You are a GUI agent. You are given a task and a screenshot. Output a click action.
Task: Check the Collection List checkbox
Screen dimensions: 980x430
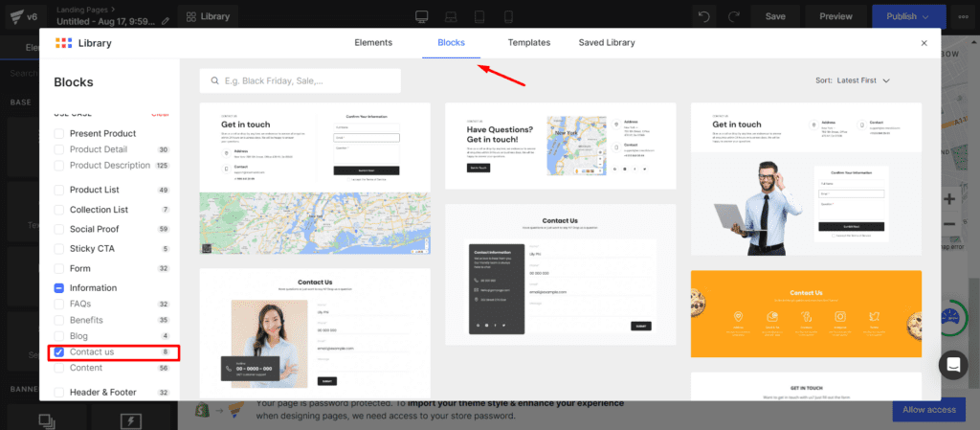point(58,210)
